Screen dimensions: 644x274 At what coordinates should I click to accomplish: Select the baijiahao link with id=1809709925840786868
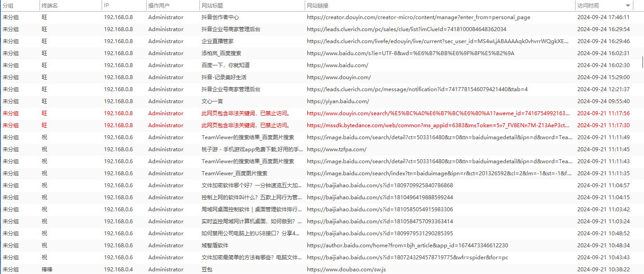click(380, 185)
